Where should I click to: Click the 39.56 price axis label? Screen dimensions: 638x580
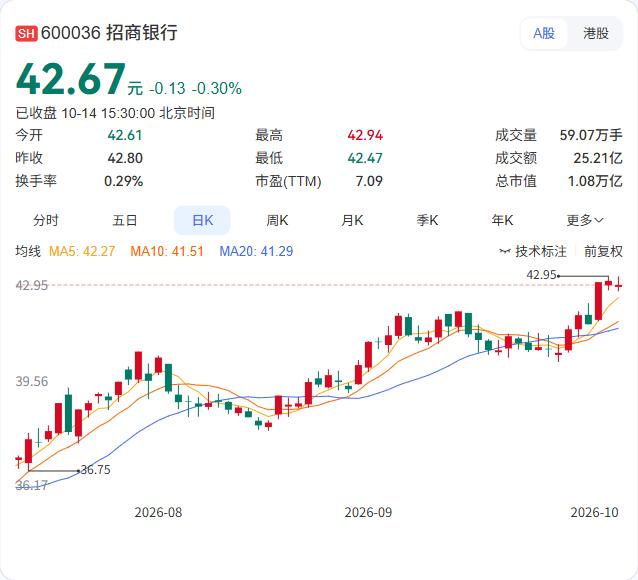32,381
